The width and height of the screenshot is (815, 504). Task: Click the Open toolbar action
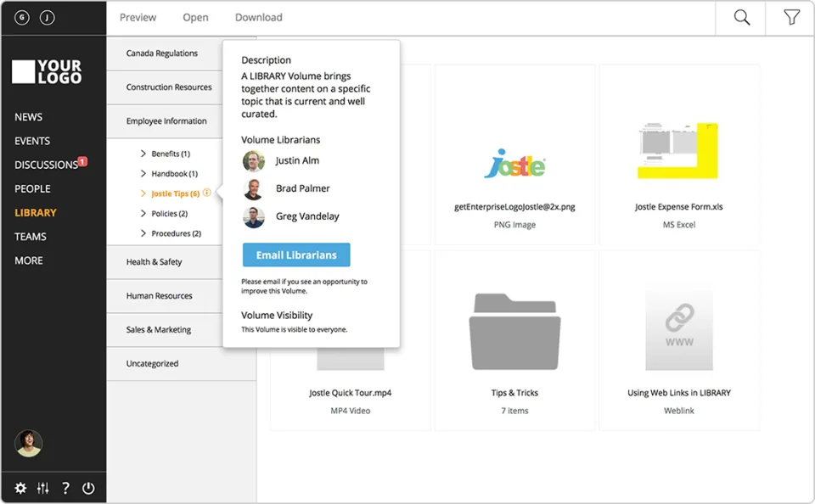point(195,18)
